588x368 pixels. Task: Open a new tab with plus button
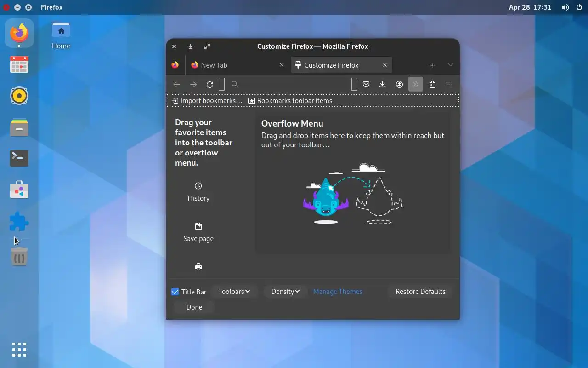tap(432, 65)
